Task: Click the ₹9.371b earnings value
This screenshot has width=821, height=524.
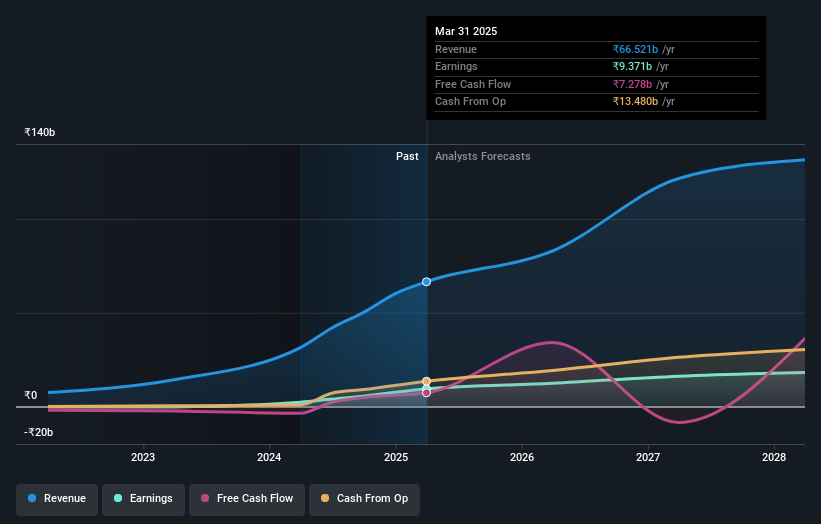Action: (x=632, y=66)
